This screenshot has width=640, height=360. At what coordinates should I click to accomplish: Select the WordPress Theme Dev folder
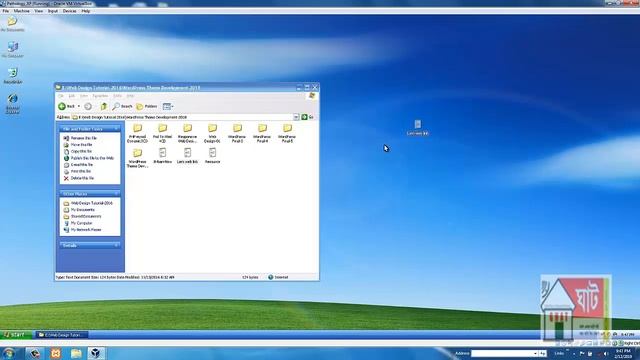138,158
